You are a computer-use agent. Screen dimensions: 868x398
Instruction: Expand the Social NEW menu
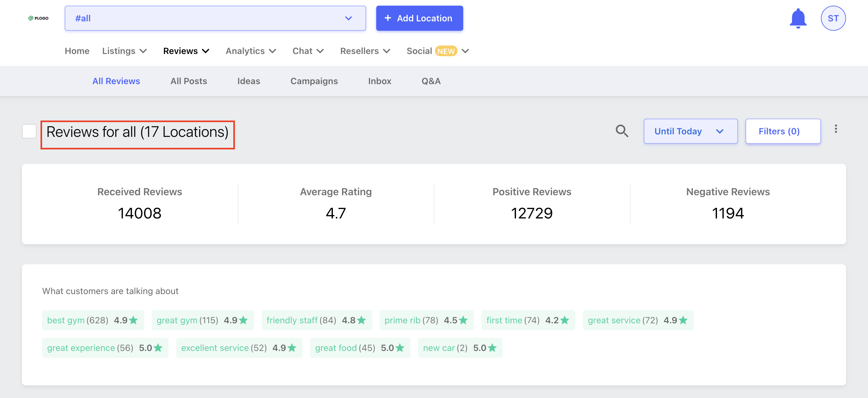(437, 51)
